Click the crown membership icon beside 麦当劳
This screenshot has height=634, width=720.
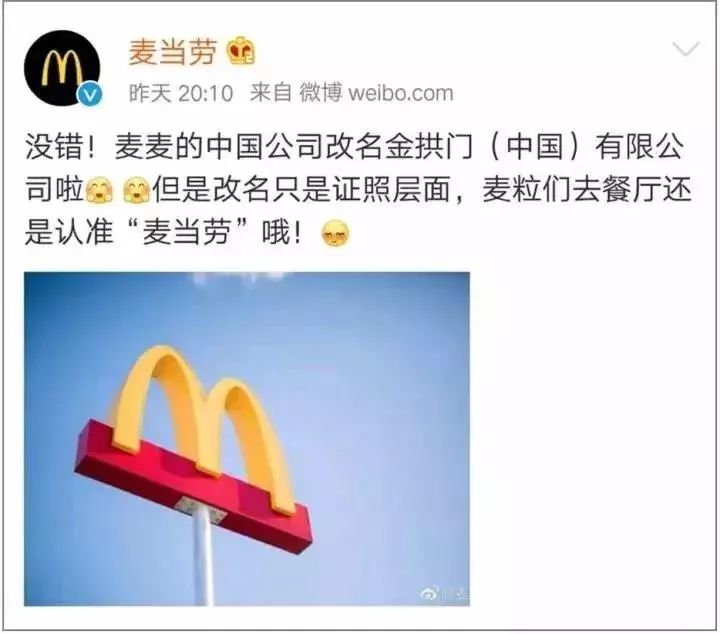coord(241,51)
